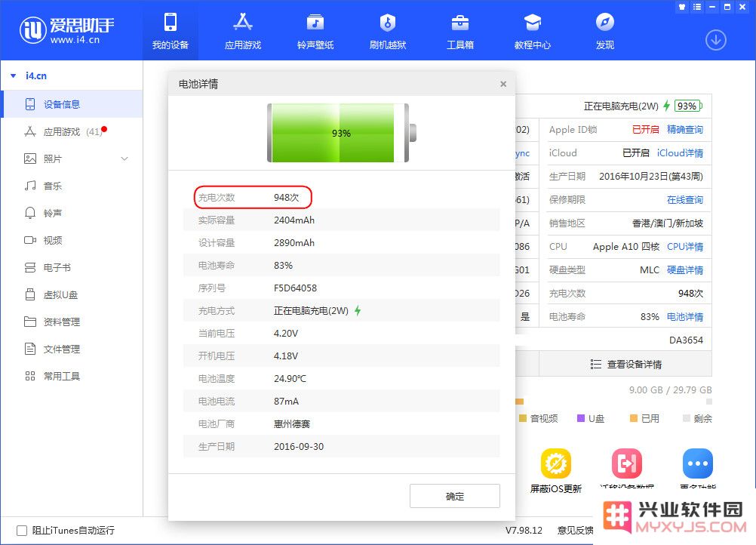Image resolution: width=756 pixels, height=545 pixels.
Task: Open 铃声壁纸 tab
Action: [315, 31]
